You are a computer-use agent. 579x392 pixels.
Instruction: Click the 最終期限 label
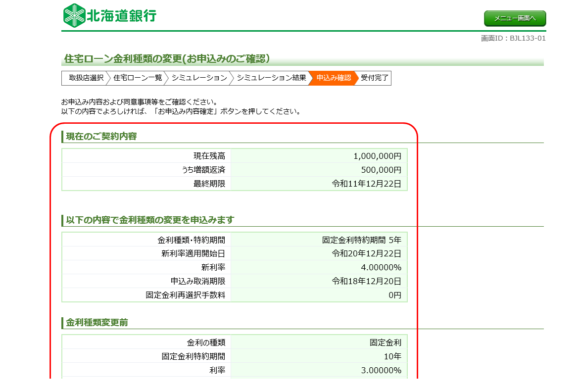[x=209, y=184]
